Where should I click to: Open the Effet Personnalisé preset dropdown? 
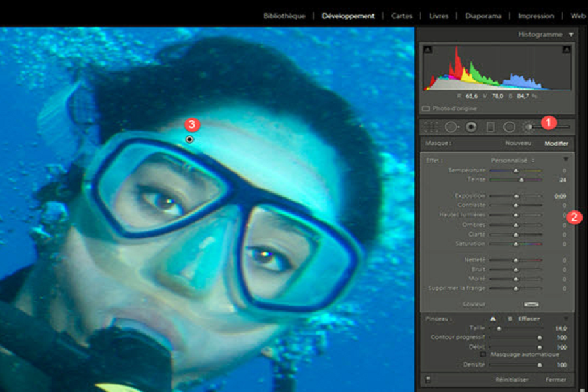[x=514, y=159]
